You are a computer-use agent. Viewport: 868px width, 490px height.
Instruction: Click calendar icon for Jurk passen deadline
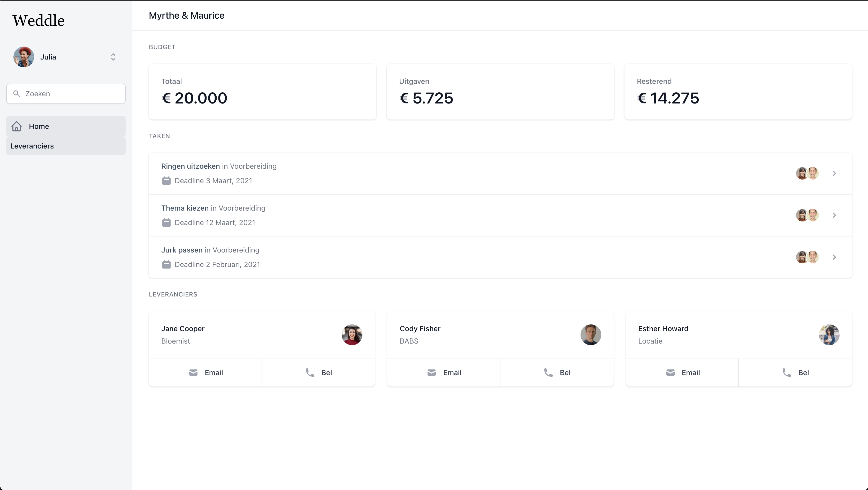[x=166, y=264]
